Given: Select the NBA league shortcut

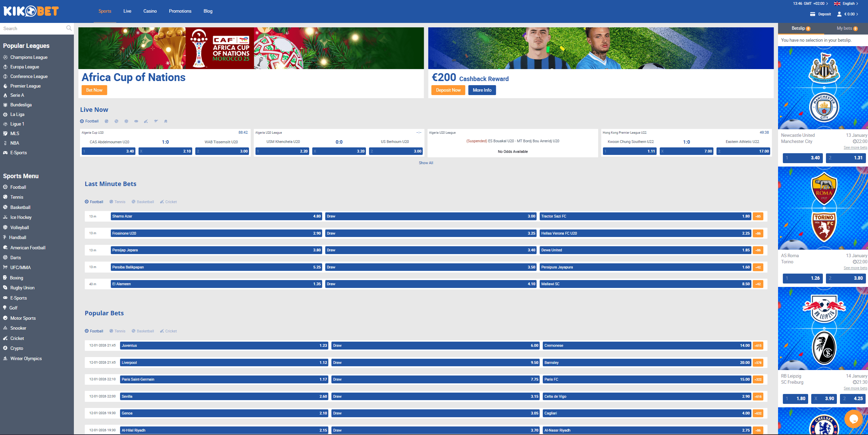Looking at the screenshot, I should click(15, 143).
